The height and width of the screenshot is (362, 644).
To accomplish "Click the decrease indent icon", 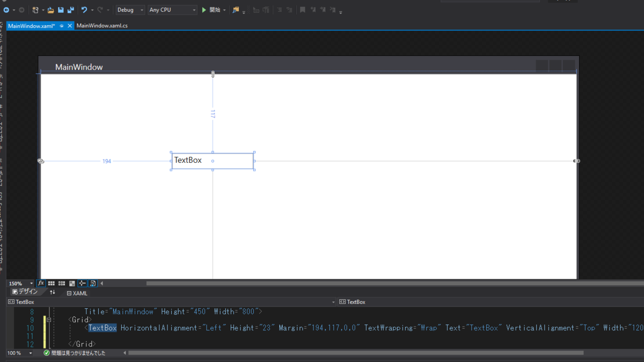I will (280, 10).
